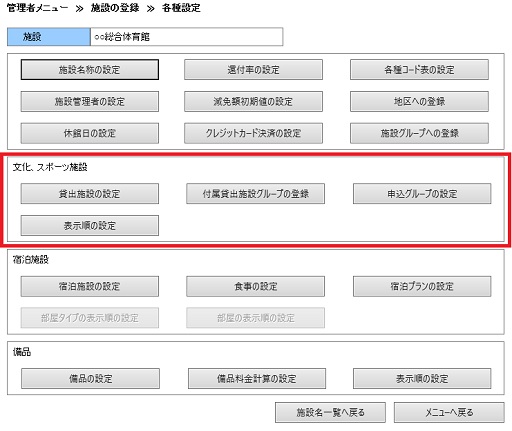Click 施設グループへの登録 button
This screenshot has width=512, height=431.
(x=419, y=133)
